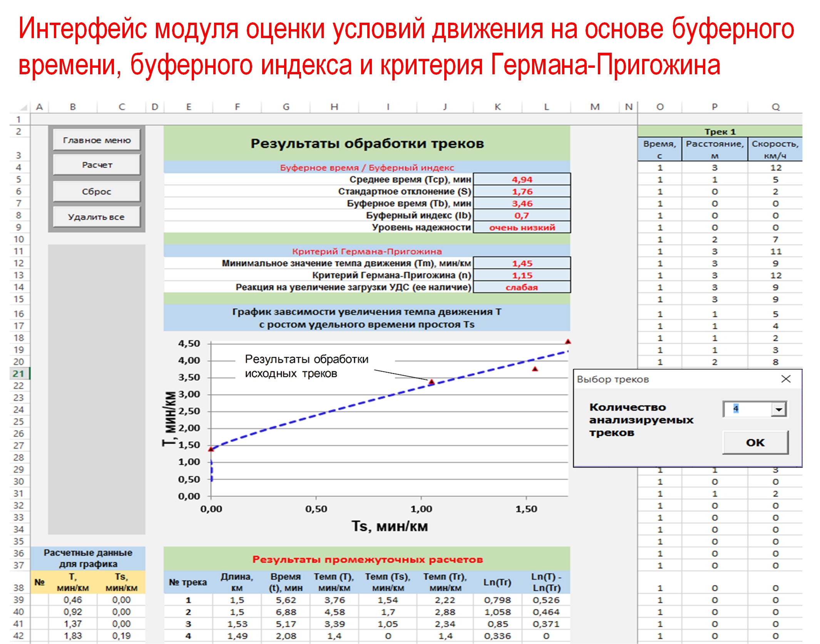Click the chart annotation 'Результаты обработки исходных треков'
Screen dimensions: 820x644
(x=306, y=366)
